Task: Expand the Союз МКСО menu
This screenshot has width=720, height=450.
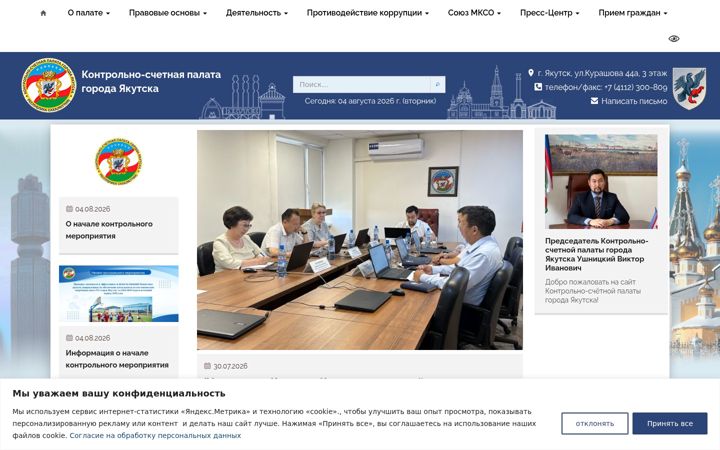Action: click(474, 13)
